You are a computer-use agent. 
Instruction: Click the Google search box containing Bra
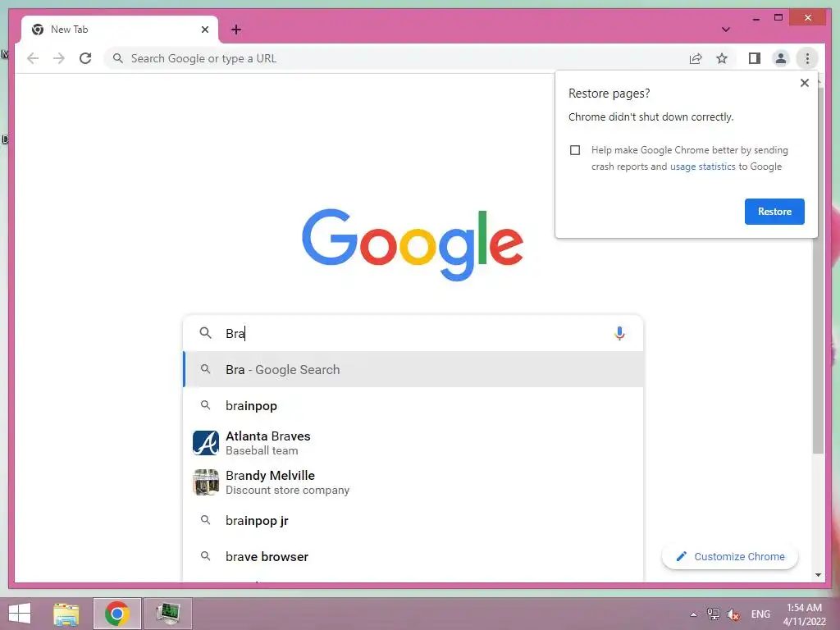point(413,333)
